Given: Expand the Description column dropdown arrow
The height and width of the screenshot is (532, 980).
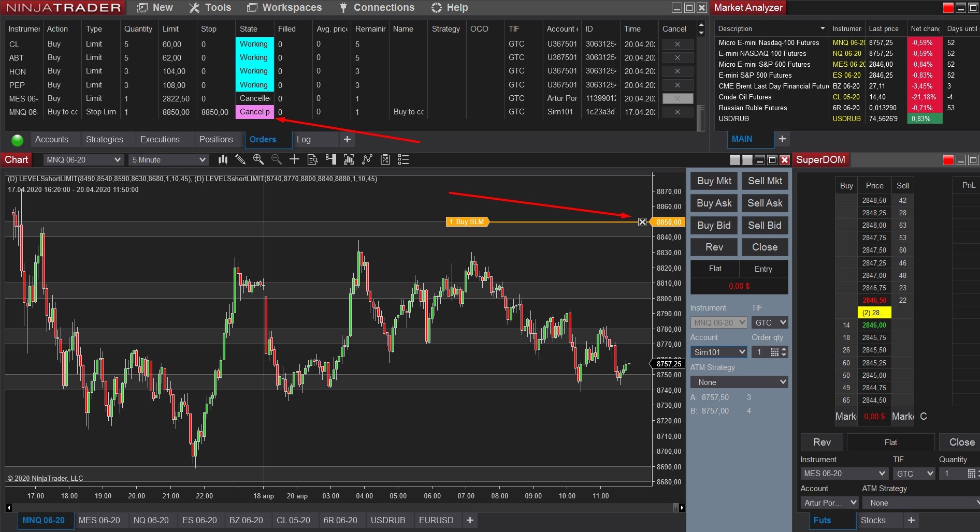Looking at the screenshot, I should (x=823, y=28).
